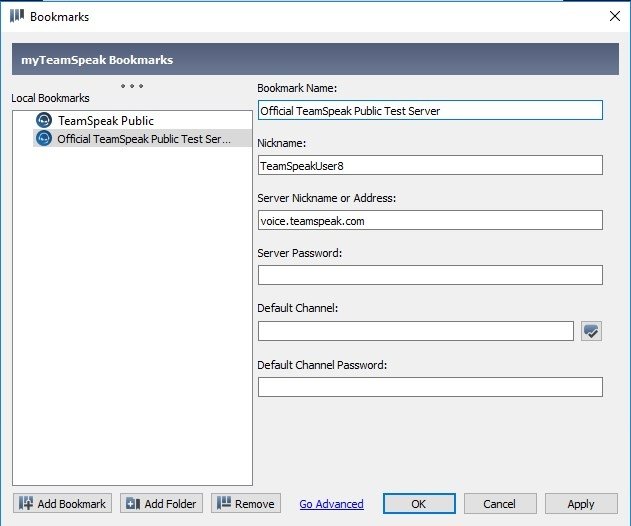Click the default channel picker icon button
Viewport: 631px width, 526px height.
(x=591, y=331)
